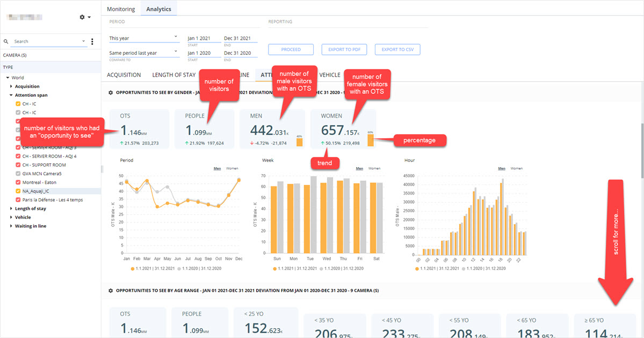
Task: Expand the Length of stay tree node
Action: click(11, 208)
